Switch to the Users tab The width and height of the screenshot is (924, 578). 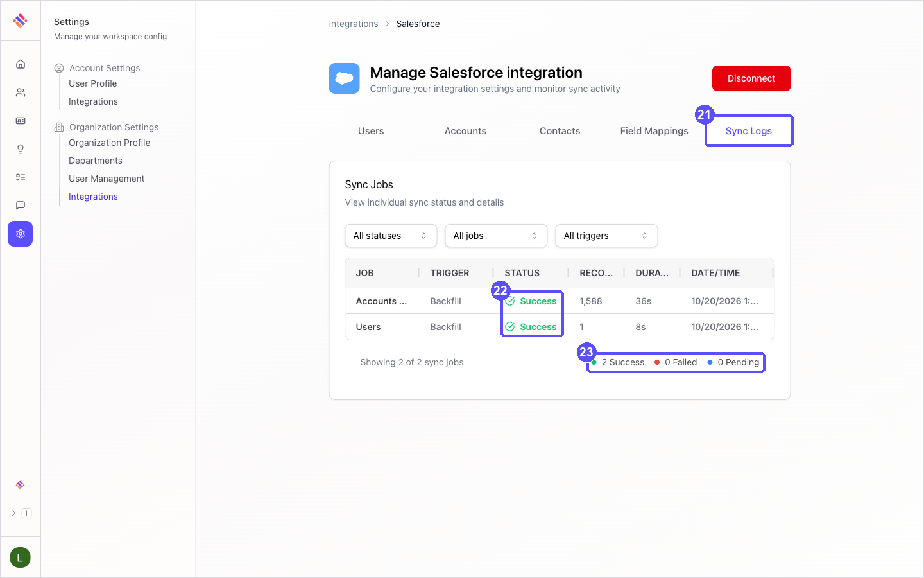(371, 131)
